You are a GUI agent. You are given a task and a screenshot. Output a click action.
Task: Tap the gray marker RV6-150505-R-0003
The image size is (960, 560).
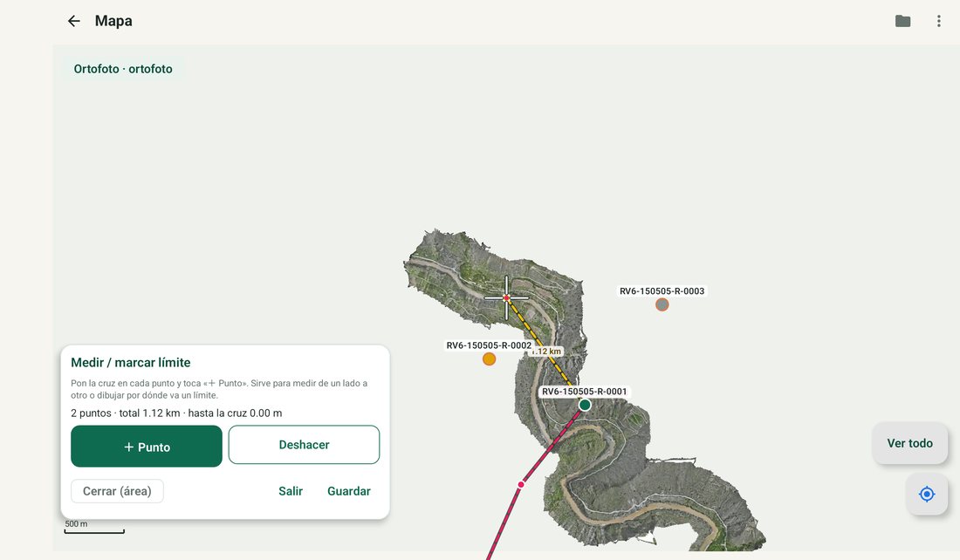pyautogui.click(x=662, y=304)
